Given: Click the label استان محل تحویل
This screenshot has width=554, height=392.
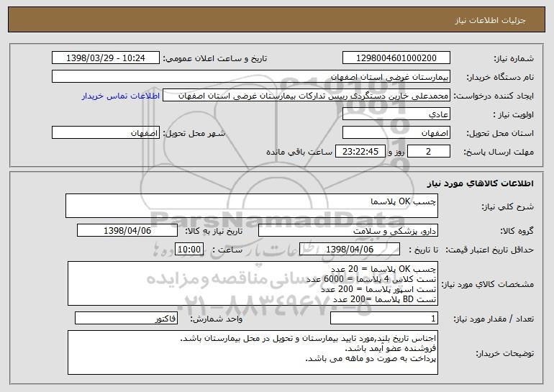Looking at the screenshot, I should [x=500, y=134].
